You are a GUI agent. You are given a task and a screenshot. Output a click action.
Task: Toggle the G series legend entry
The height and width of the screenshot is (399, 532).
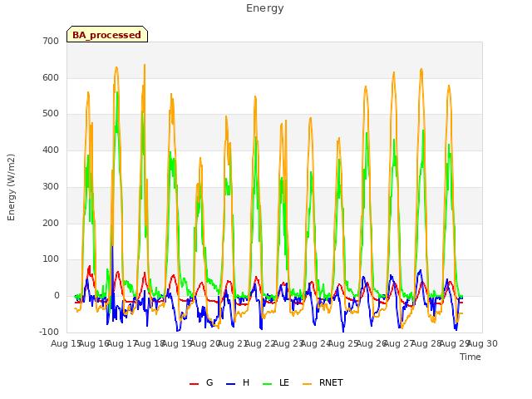(x=201, y=382)
